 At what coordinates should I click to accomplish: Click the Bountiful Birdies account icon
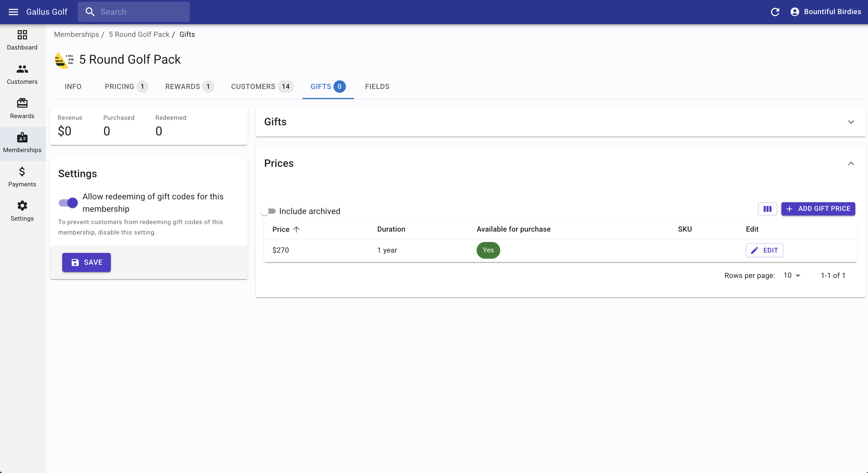tap(795, 12)
